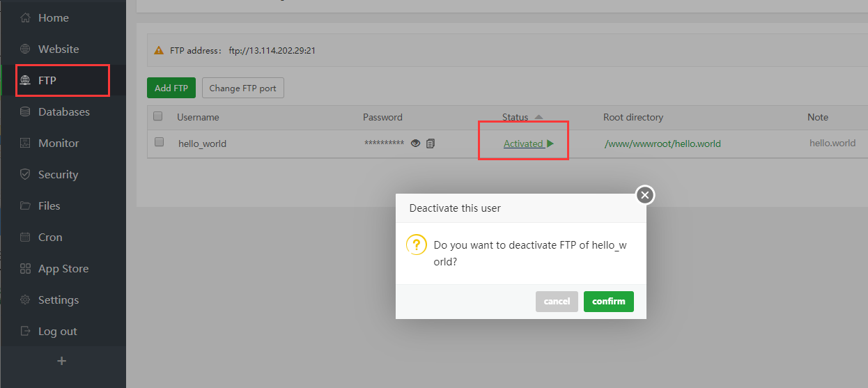The width and height of the screenshot is (868, 388).
Task: Reveal password with the eye icon
Action: [x=416, y=143]
